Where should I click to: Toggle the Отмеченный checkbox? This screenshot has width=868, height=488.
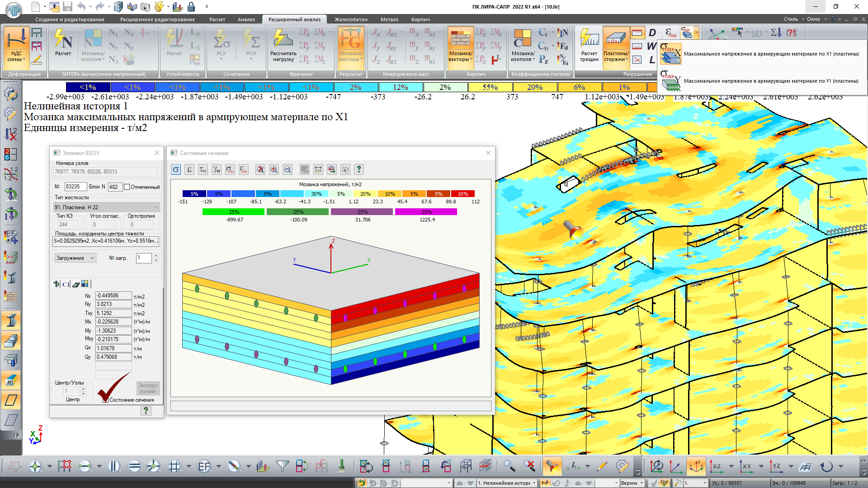pyautogui.click(x=127, y=187)
